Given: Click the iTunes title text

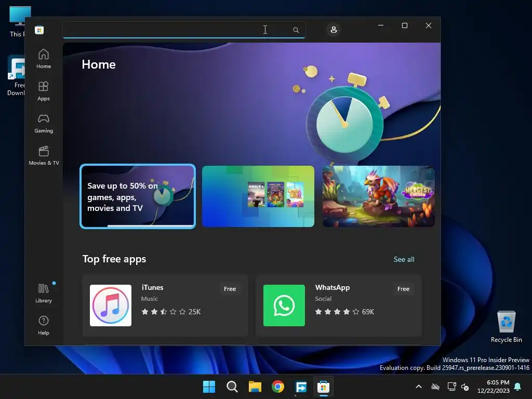Looking at the screenshot, I should 152,287.
